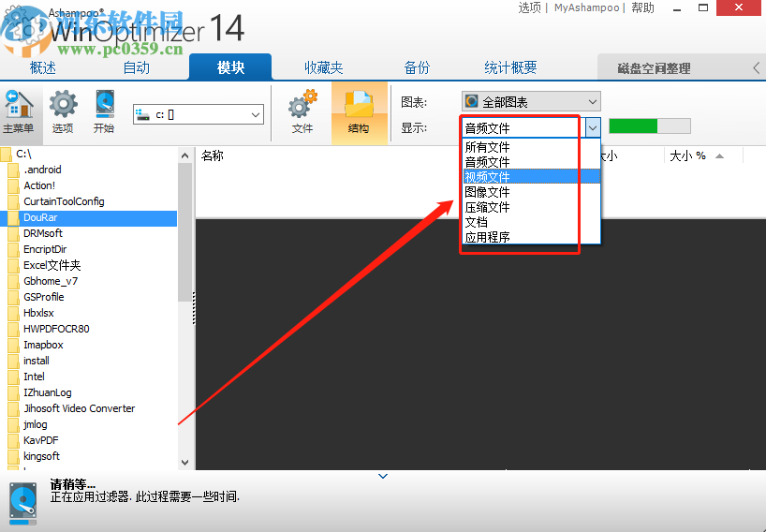Click hard drive icon in status bar
766x532 pixels.
[x=22, y=504]
